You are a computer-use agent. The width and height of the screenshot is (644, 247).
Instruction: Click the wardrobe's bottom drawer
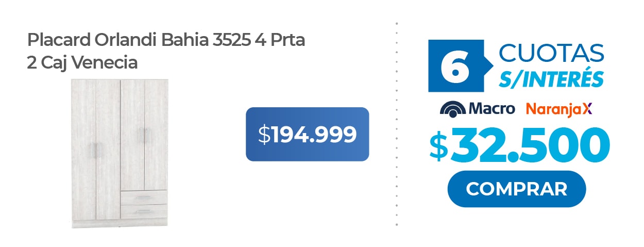[144, 211]
